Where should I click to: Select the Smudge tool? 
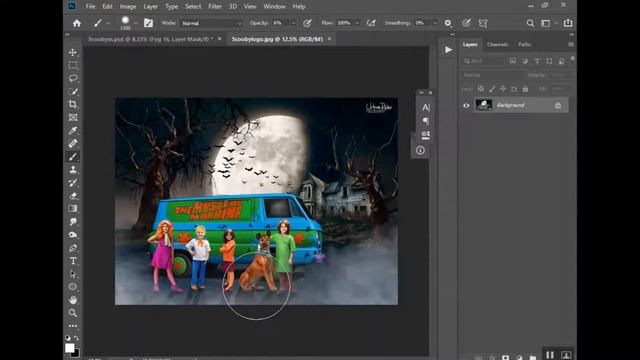[x=73, y=222]
